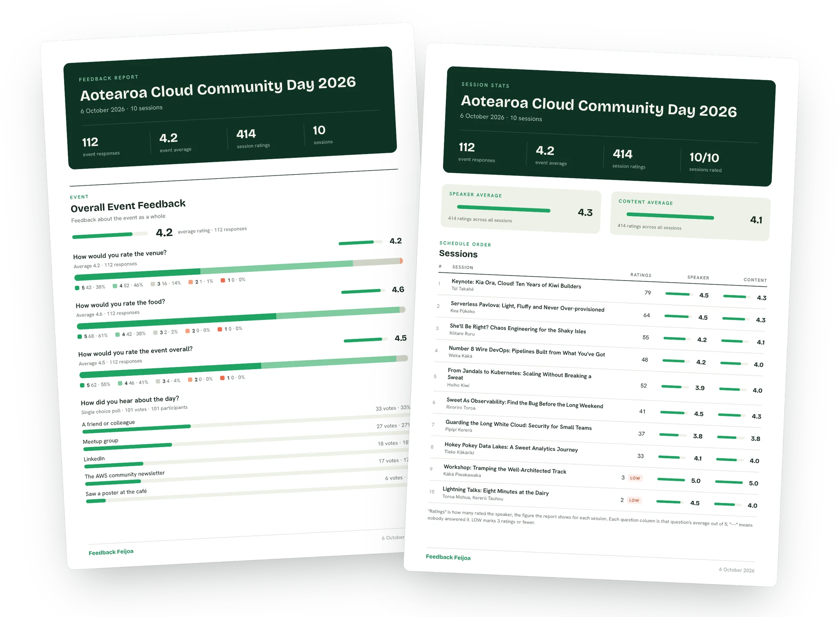
Task: Click '6 October 2026' date in Session Stats footer
Action: pyautogui.click(x=737, y=570)
